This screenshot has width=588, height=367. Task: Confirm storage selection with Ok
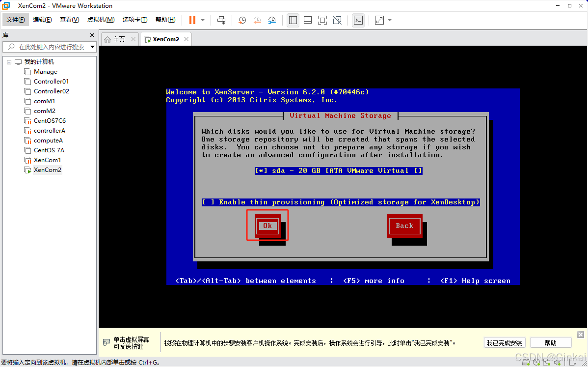[267, 226]
